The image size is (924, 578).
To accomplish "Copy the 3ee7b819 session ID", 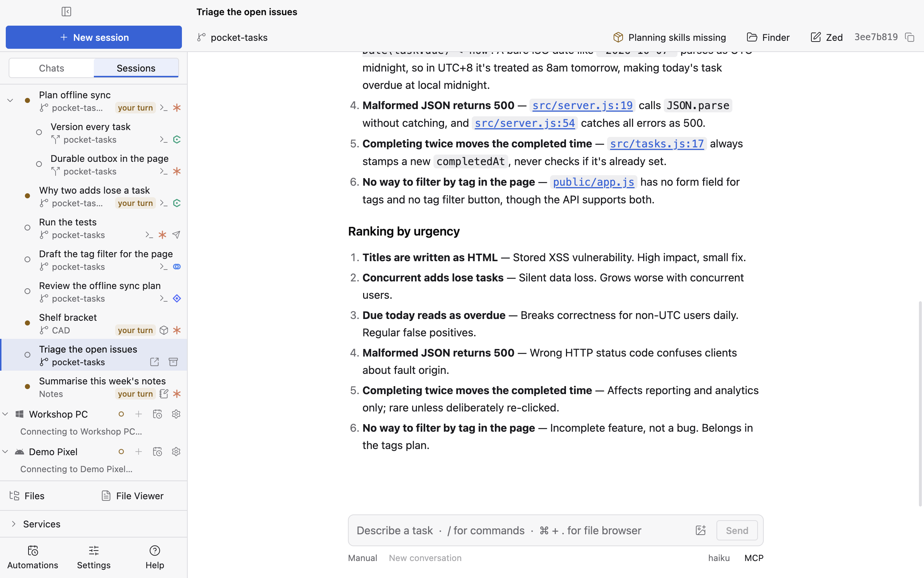I will 910,38.
